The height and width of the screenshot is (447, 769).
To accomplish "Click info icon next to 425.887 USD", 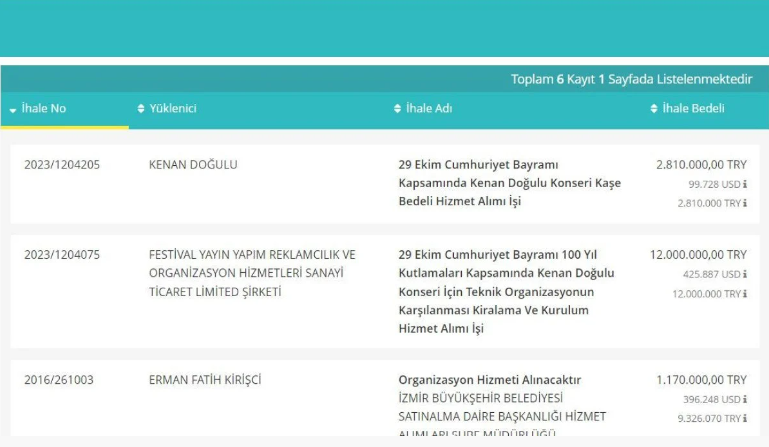I will click(745, 275).
